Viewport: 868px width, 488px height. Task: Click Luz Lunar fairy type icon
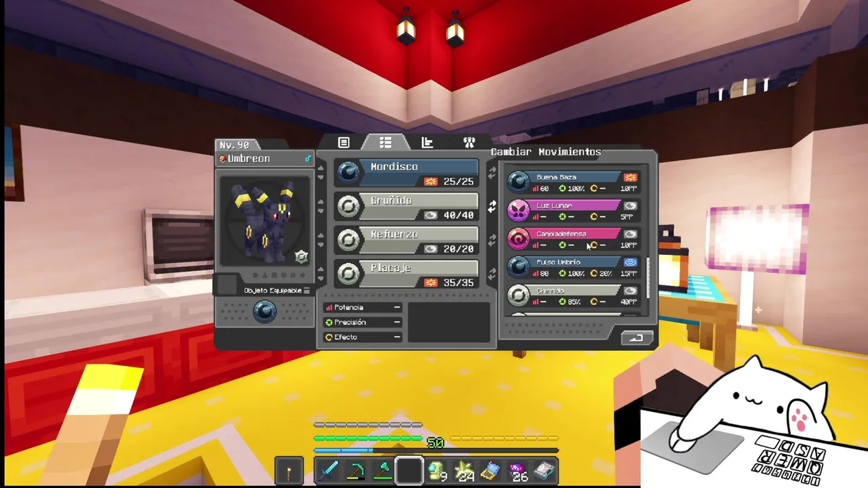tap(519, 210)
